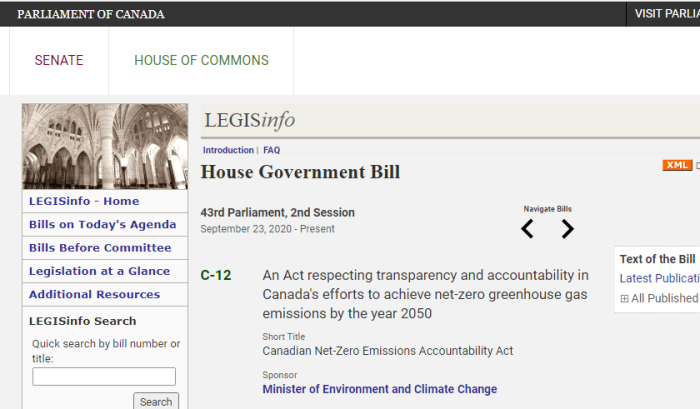The height and width of the screenshot is (409, 700).
Task: Click the 'Text of the Bill' heading
Action: coord(657,259)
